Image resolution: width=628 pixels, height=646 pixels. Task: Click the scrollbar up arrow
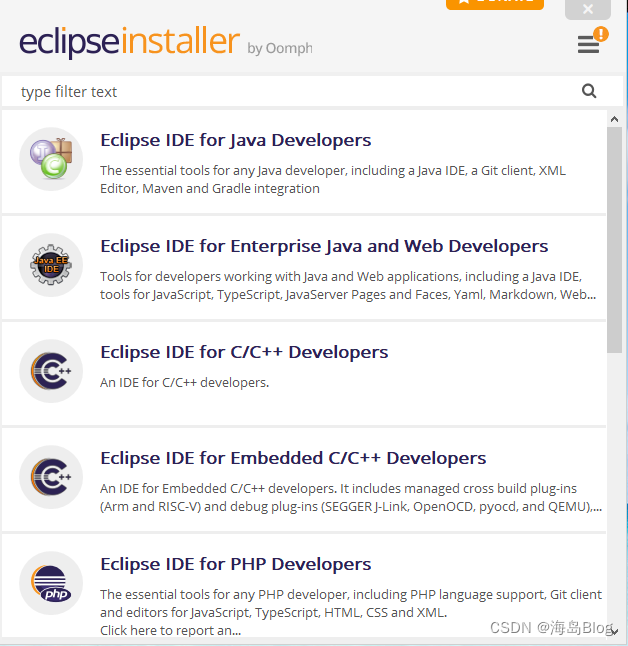[614, 119]
